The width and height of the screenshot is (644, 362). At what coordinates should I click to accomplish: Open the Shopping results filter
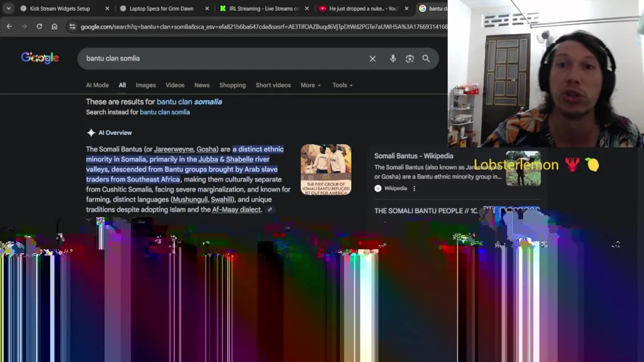point(232,85)
